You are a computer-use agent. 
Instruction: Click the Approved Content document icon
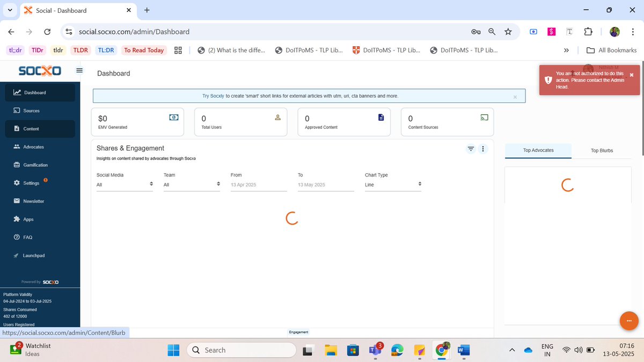(x=381, y=117)
